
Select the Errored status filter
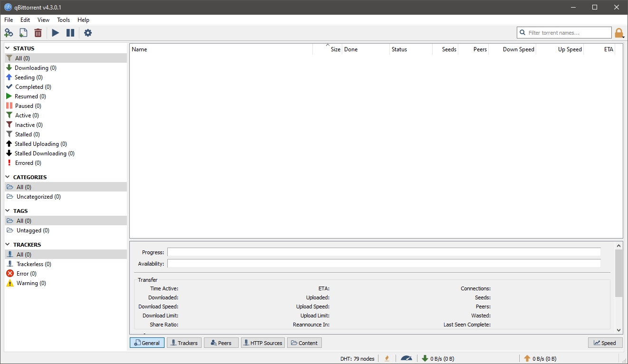coord(28,163)
